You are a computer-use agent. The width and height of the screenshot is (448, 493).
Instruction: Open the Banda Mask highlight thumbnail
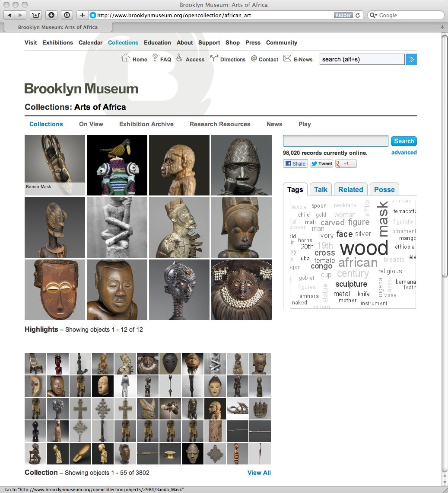pos(55,165)
